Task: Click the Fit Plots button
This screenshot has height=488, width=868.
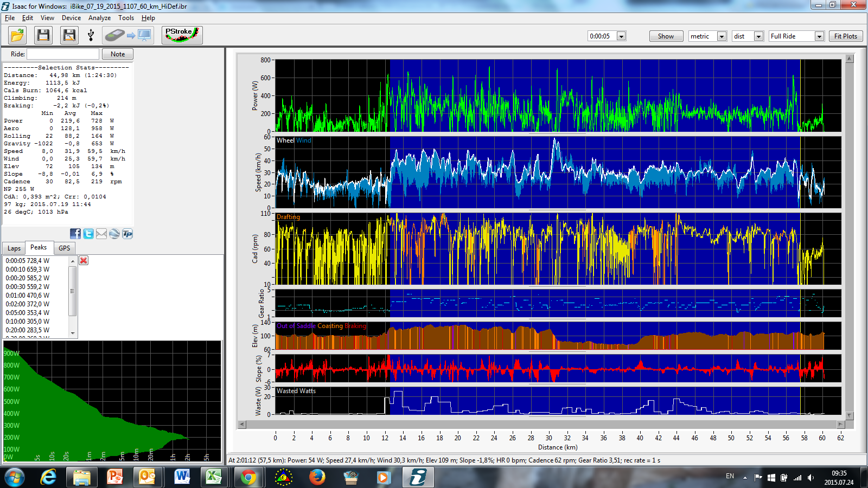Action: [846, 36]
